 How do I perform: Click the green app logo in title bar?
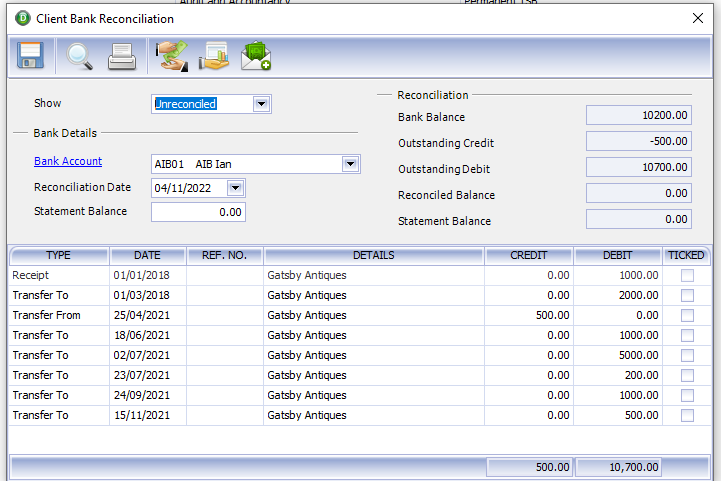click(23, 18)
